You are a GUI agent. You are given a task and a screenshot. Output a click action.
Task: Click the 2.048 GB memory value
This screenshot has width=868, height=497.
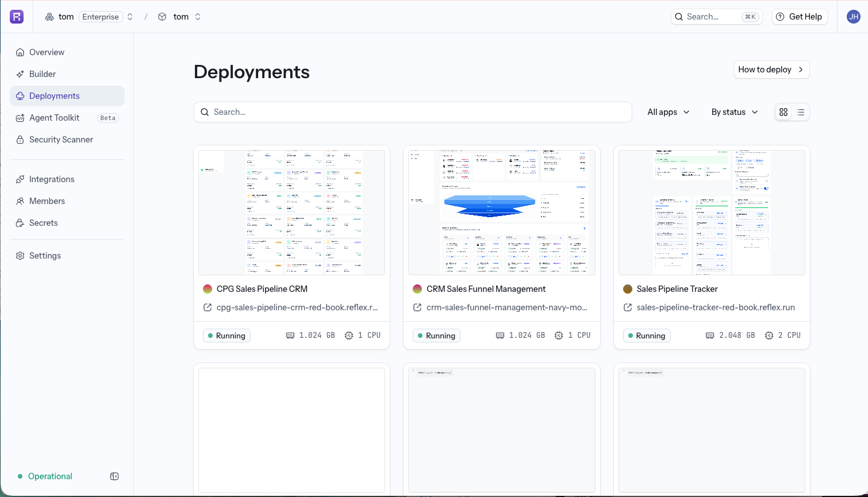[x=737, y=335]
